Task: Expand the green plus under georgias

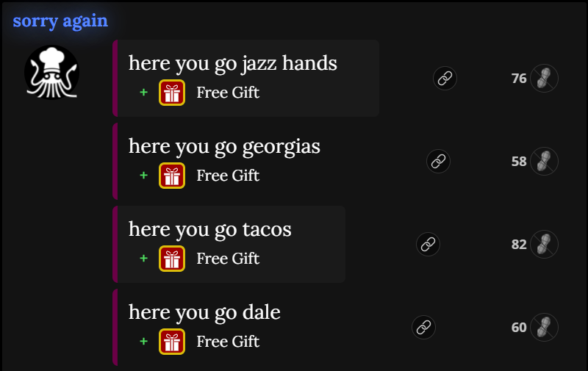Action: pos(143,175)
